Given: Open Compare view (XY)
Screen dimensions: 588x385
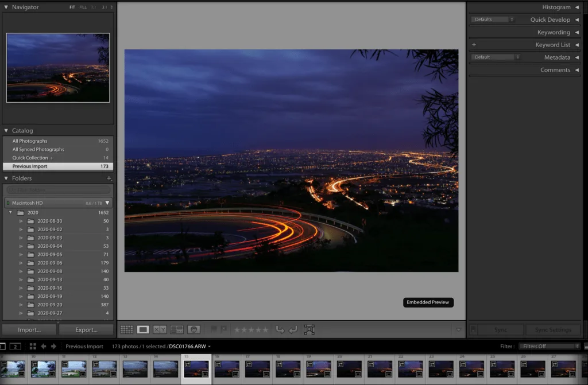Looking at the screenshot, I should 160,329.
